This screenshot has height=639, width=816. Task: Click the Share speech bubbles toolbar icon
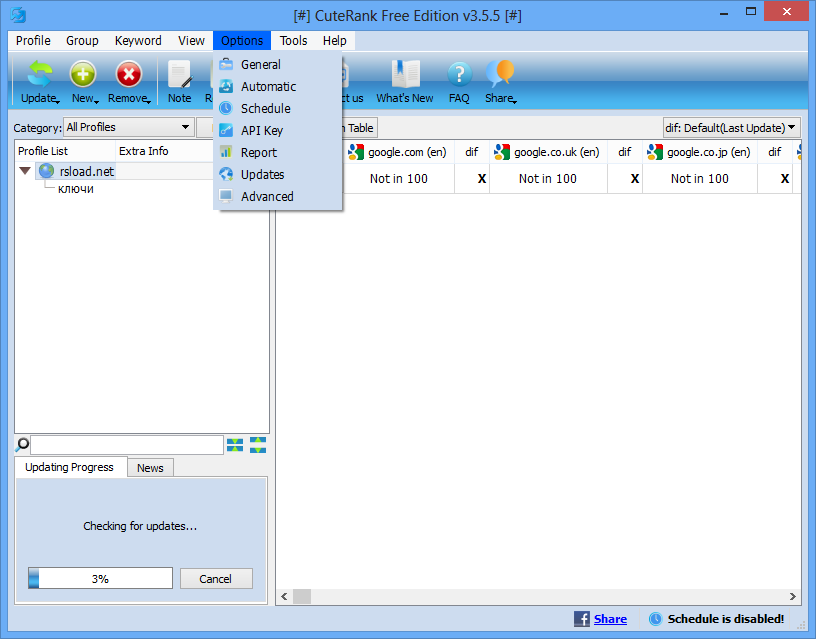(500, 73)
